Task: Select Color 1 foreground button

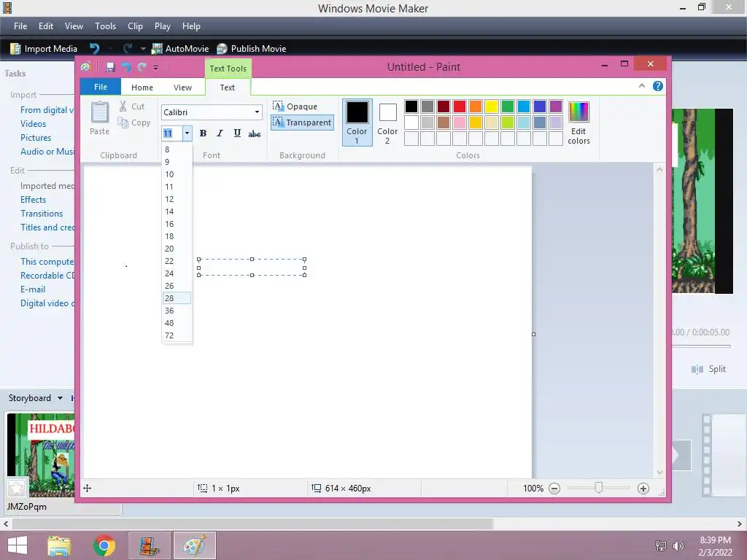Action: 357,122
